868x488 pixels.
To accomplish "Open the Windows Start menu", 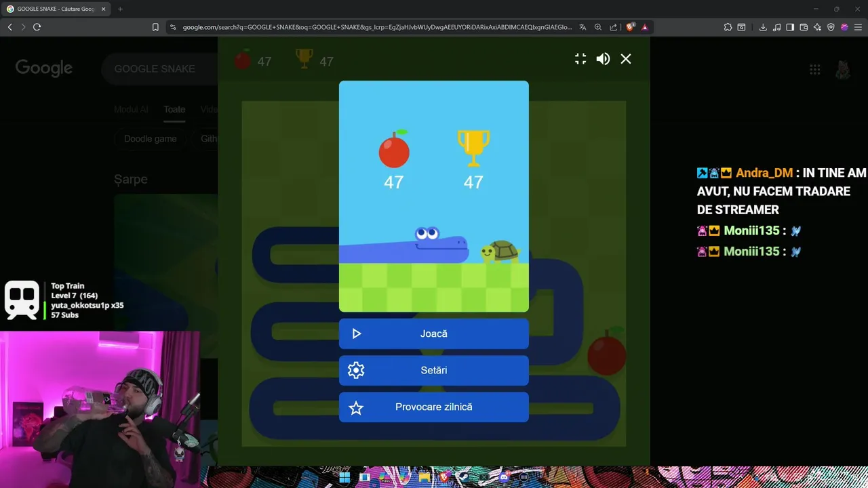I will tap(344, 478).
